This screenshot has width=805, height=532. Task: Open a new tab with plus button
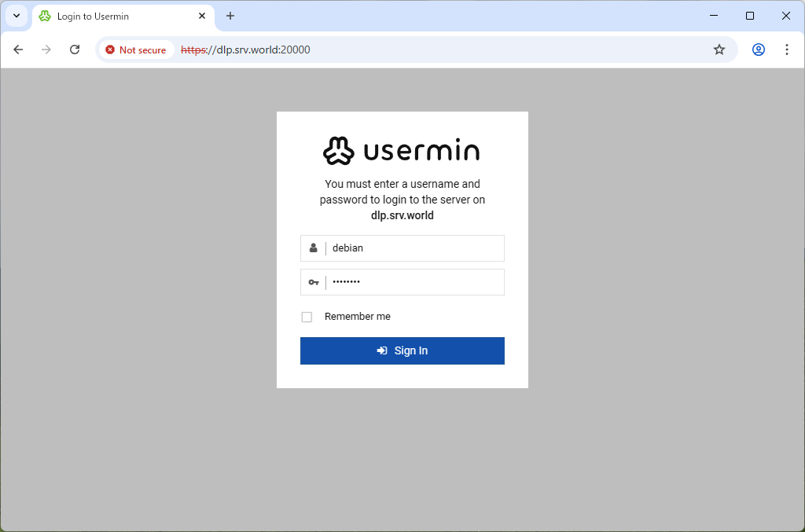(x=230, y=16)
